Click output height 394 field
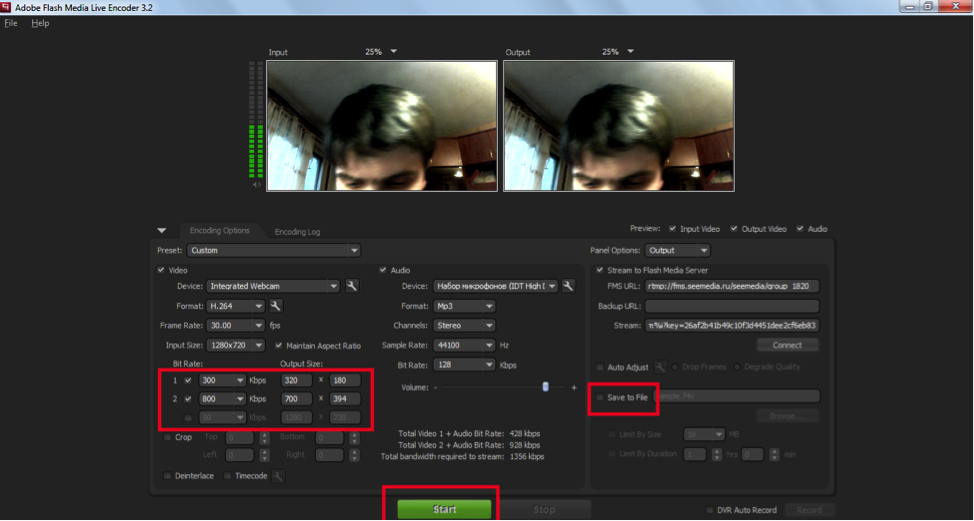 tap(345, 399)
